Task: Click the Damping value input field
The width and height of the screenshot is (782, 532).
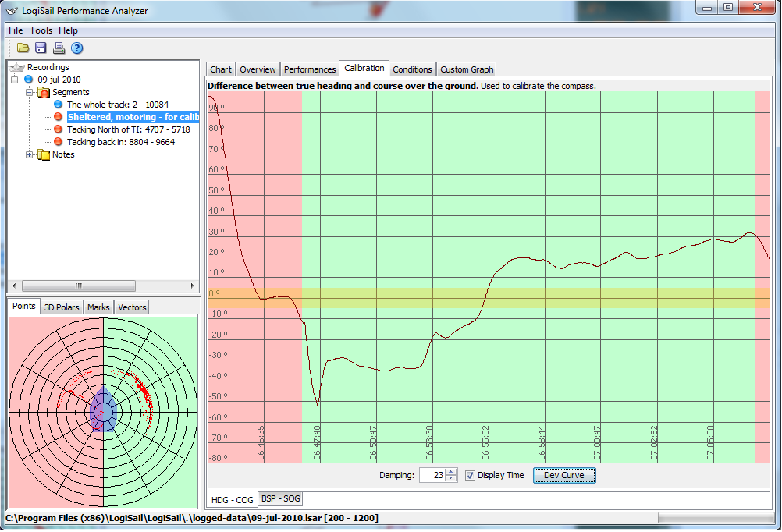Action: [432, 475]
